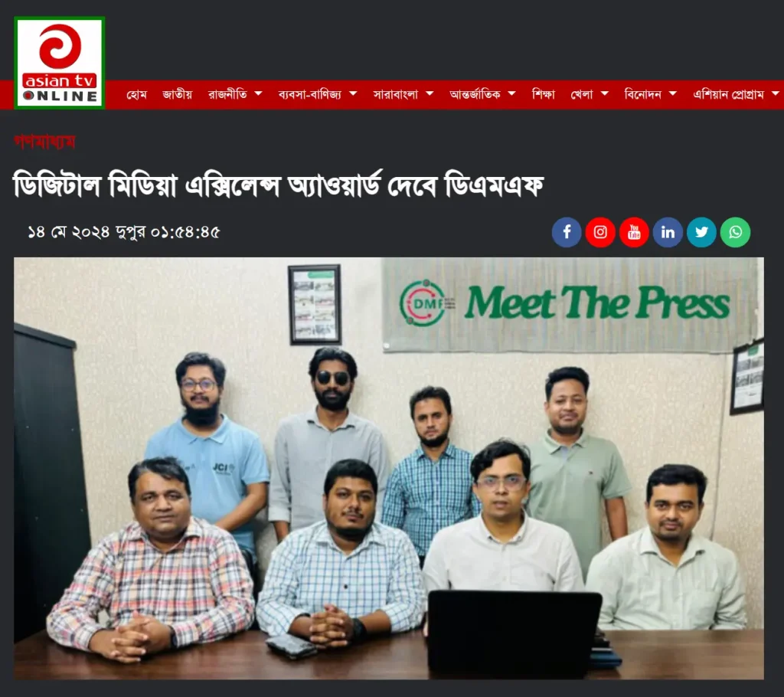Open the Instagram icon link

click(600, 232)
